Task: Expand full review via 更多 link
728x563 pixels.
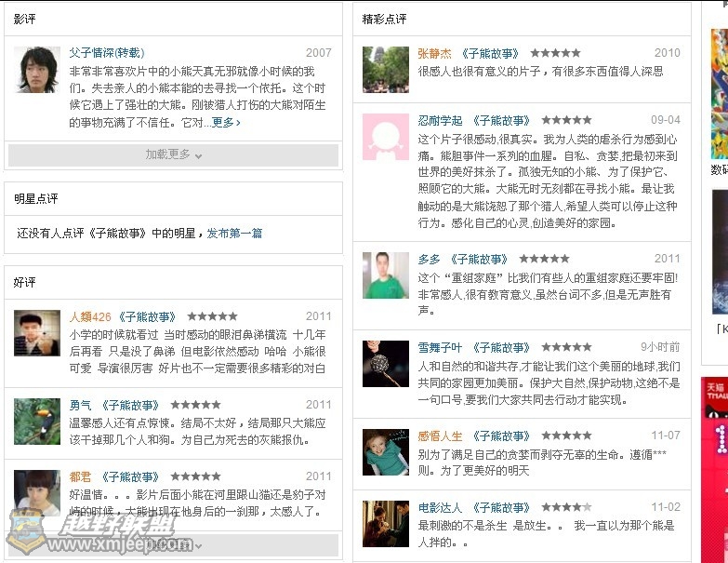Action: coord(226,123)
